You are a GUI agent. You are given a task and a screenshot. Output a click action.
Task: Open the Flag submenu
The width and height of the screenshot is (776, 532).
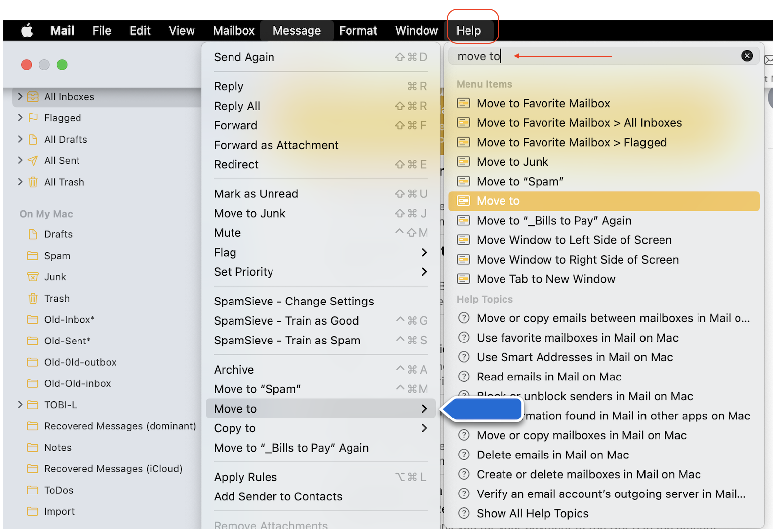pyautogui.click(x=321, y=252)
